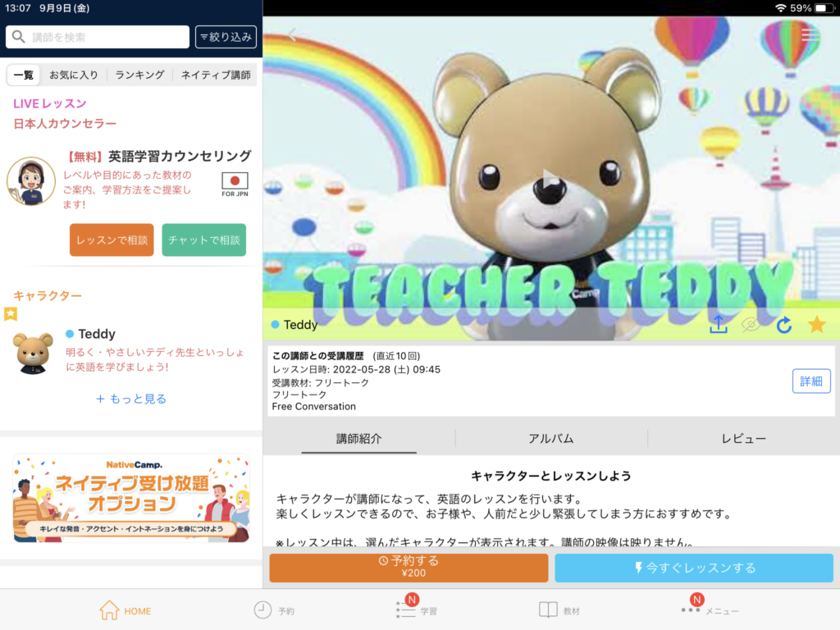The image size is (840, 630).
Task: Tap the counselor avatar picture
Action: (31, 181)
